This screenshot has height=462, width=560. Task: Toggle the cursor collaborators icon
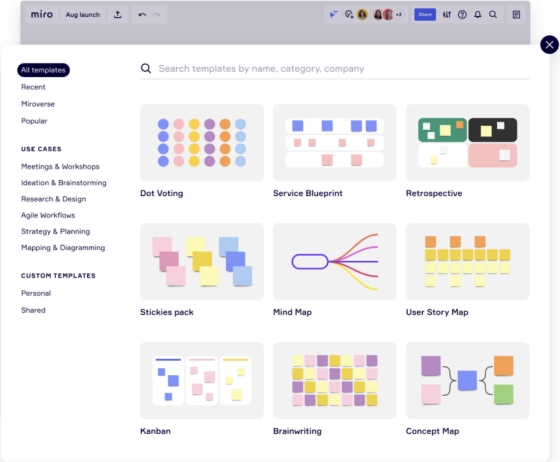click(x=333, y=15)
